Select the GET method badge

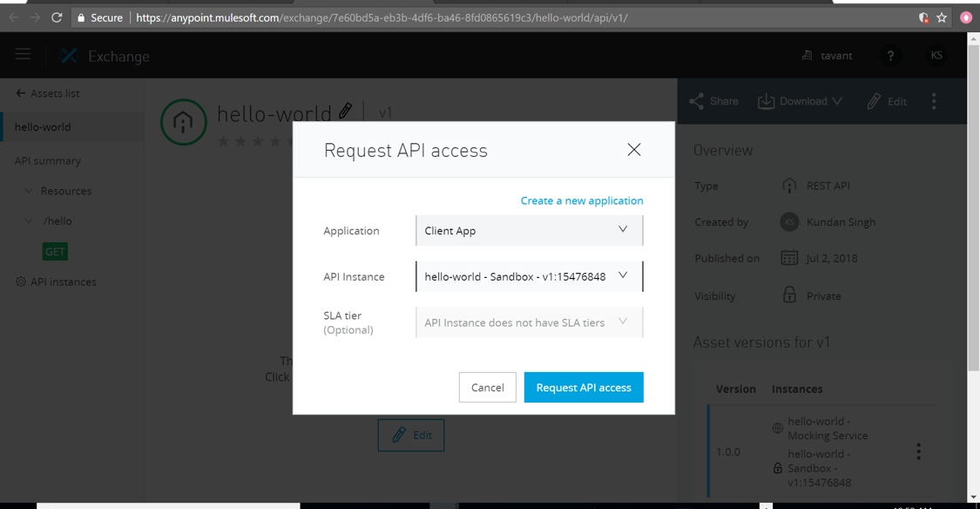55,251
